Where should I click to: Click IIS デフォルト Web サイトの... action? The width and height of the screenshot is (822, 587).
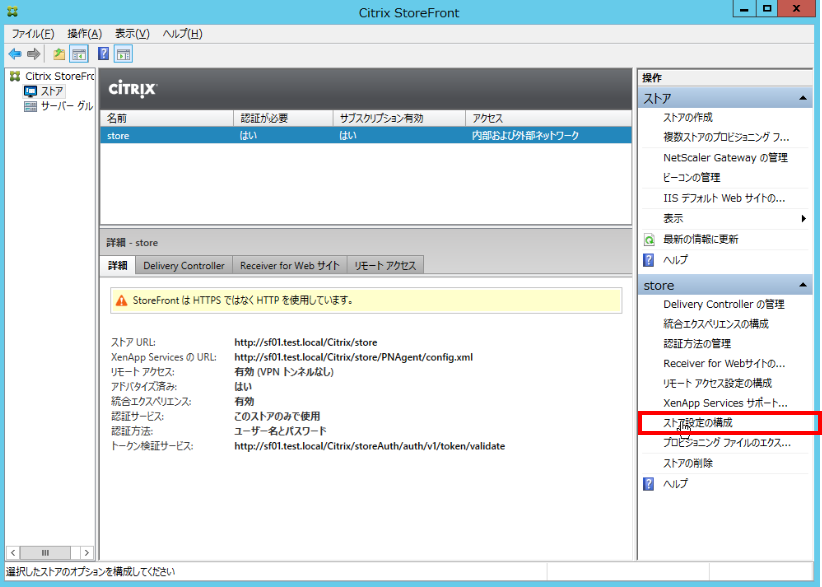click(724, 198)
